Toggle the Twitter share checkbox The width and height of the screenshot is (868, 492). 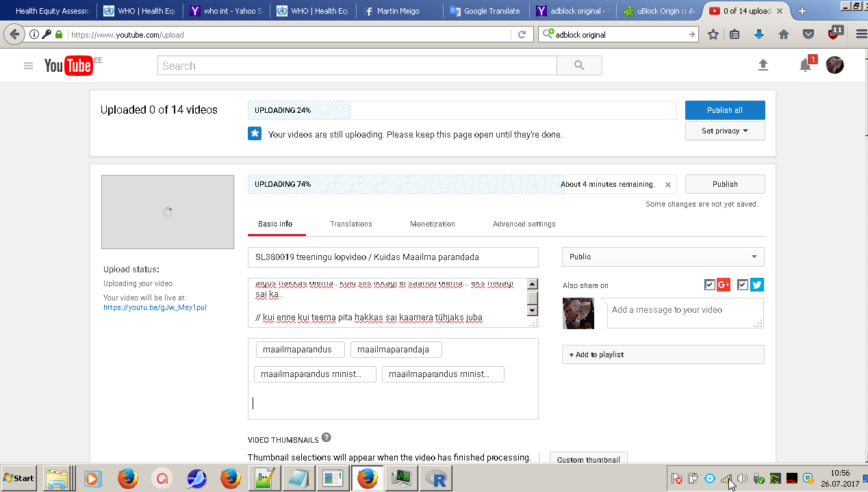tap(743, 285)
